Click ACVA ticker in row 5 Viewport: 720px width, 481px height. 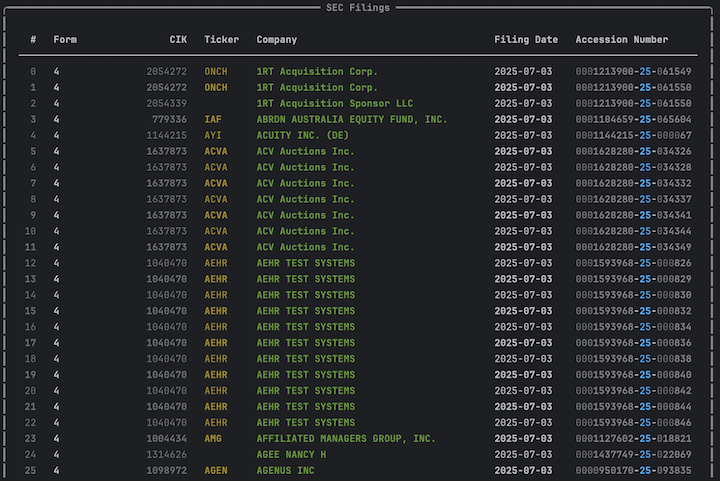point(216,151)
